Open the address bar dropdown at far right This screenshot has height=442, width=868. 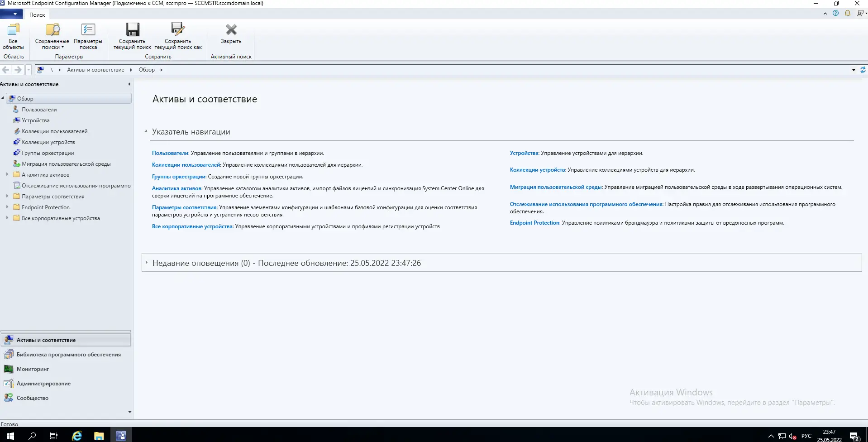tap(854, 70)
